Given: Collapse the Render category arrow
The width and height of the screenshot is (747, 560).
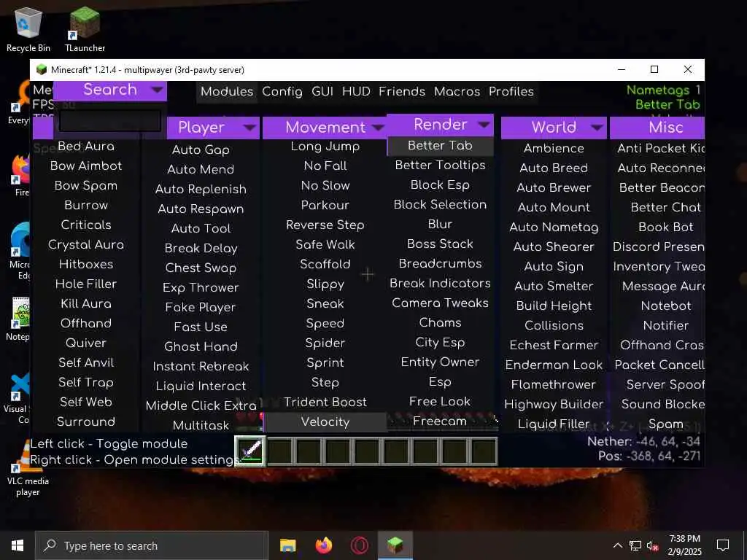Looking at the screenshot, I should (x=484, y=125).
